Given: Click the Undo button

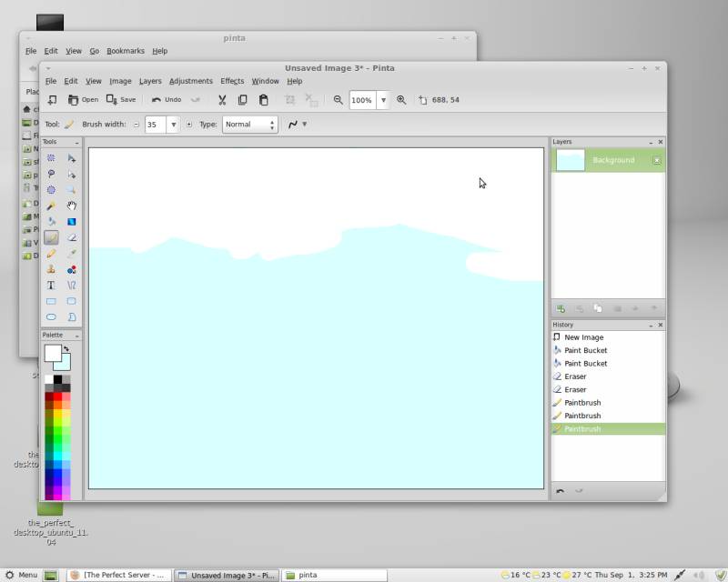Looking at the screenshot, I should 166,100.
